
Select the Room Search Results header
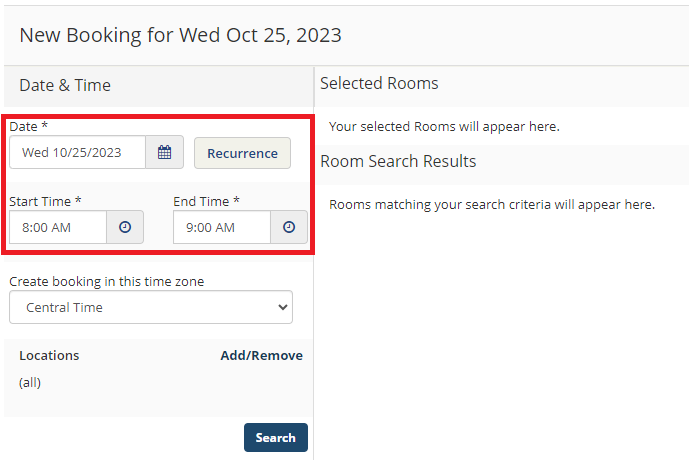(398, 161)
